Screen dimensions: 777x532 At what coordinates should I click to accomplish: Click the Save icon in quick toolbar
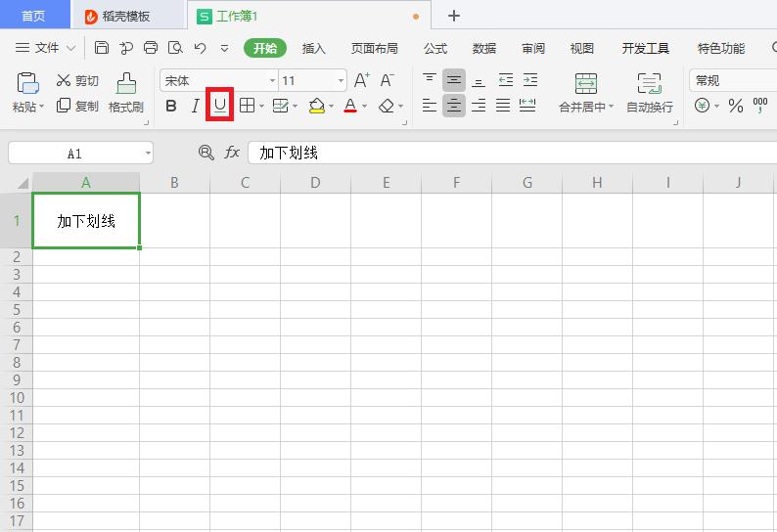[x=102, y=48]
